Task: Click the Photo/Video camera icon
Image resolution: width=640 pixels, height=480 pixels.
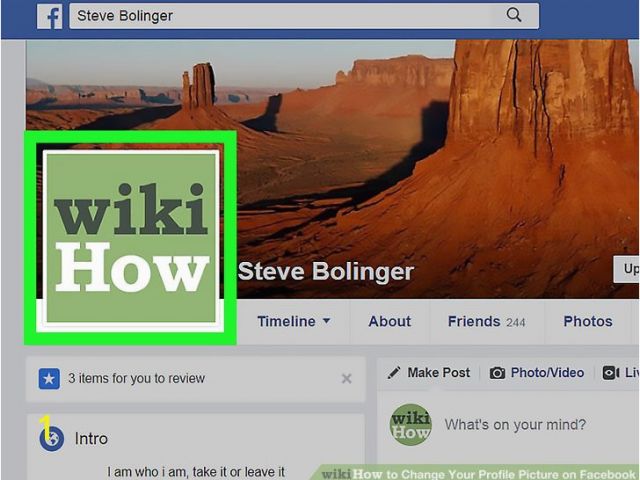Action: pyautogui.click(x=497, y=373)
